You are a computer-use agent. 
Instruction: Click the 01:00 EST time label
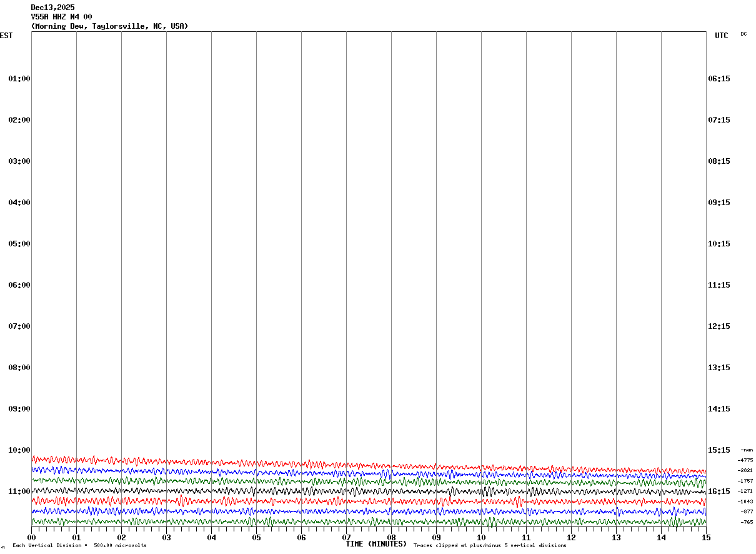[x=19, y=79]
